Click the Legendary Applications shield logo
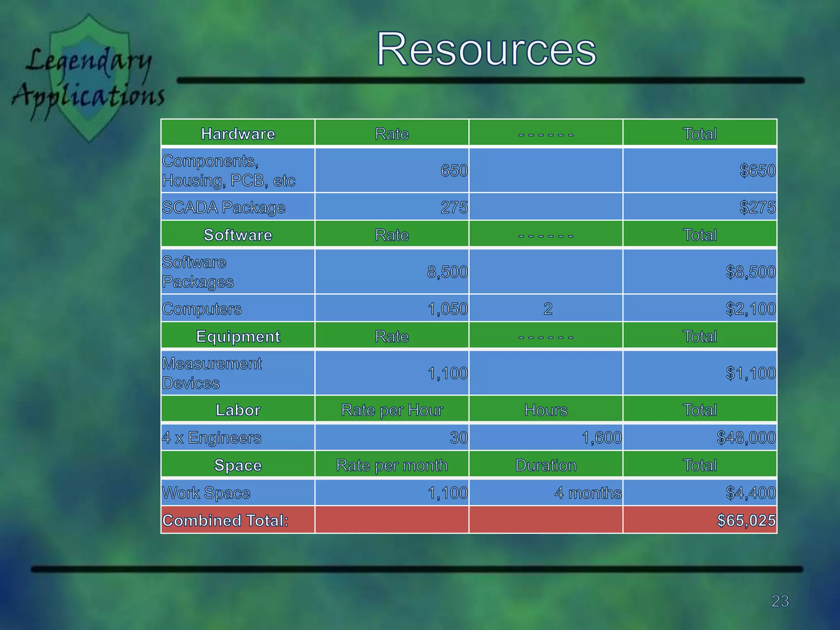840x630 pixels. coord(89,78)
